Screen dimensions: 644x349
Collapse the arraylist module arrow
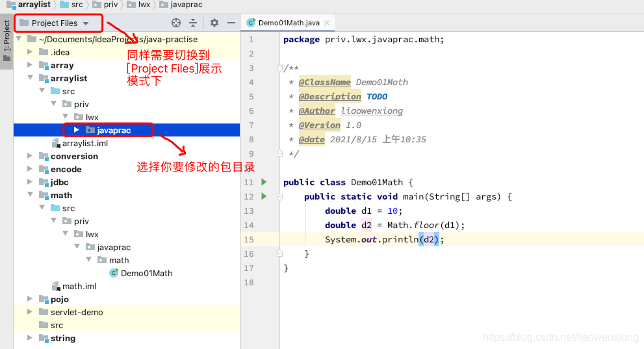[30, 77]
